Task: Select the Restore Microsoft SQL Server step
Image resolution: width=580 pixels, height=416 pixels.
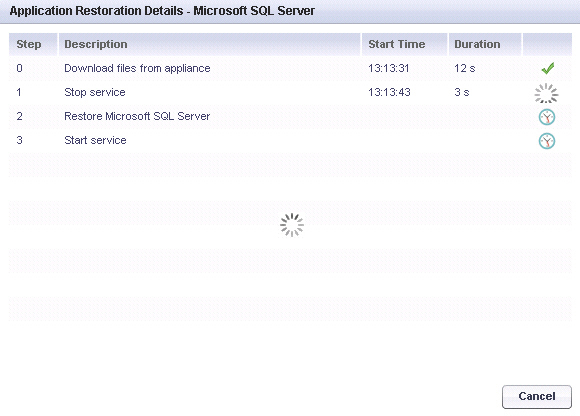Action: [290, 116]
